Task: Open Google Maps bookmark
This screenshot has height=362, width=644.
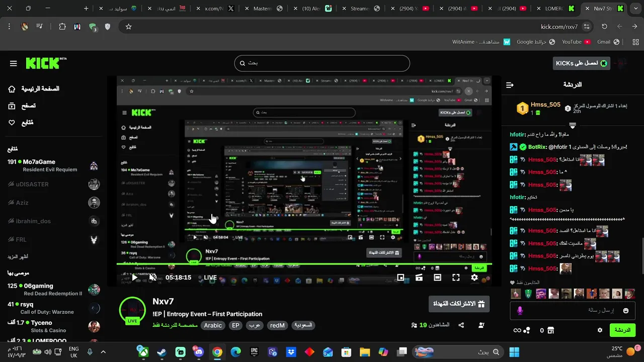Action: click(x=536, y=42)
